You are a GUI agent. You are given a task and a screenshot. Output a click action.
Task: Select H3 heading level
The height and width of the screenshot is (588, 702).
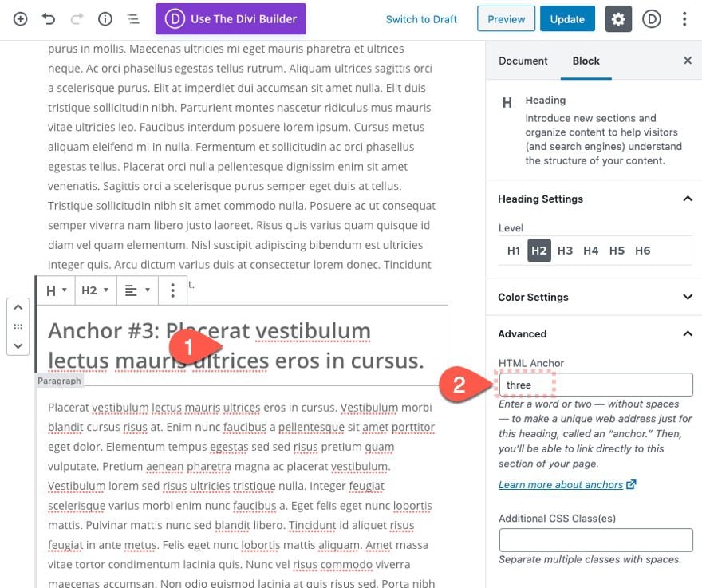tap(565, 251)
